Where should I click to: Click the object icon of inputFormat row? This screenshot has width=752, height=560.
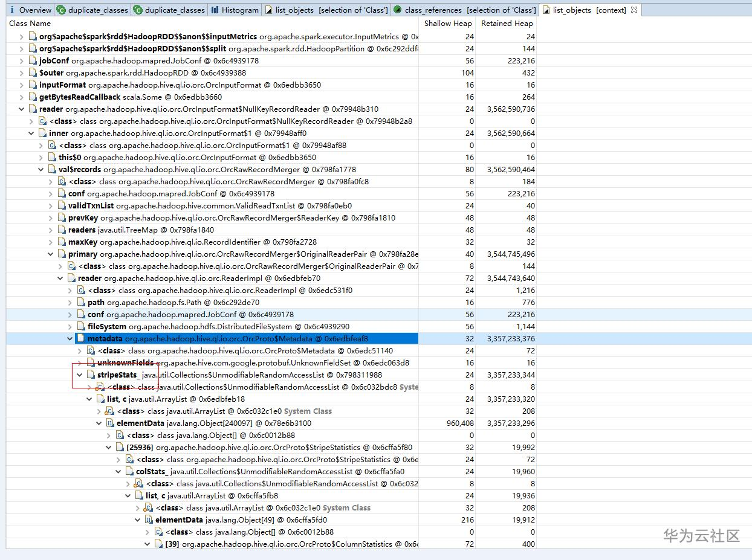pyautogui.click(x=33, y=85)
